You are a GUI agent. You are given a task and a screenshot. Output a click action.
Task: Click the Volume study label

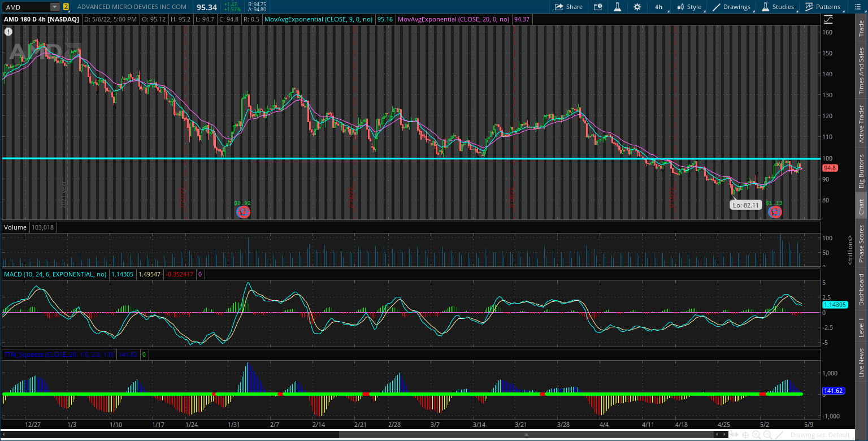coord(15,227)
